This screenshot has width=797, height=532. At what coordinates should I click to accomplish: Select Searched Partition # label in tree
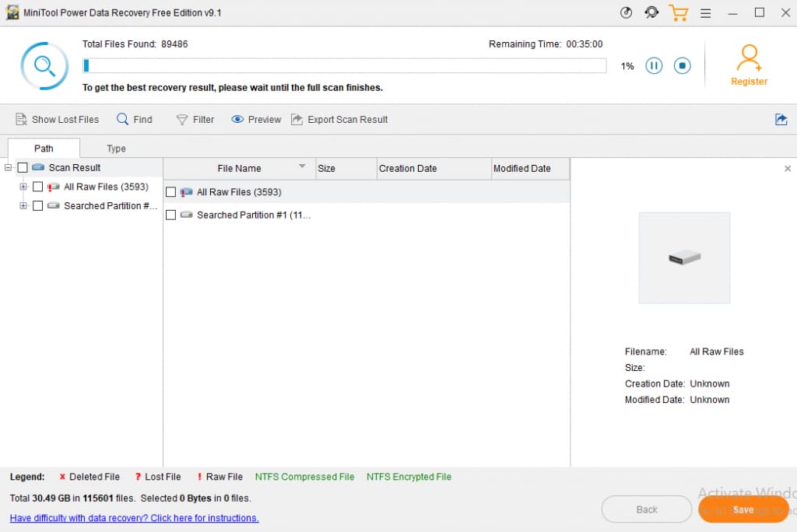tap(111, 206)
